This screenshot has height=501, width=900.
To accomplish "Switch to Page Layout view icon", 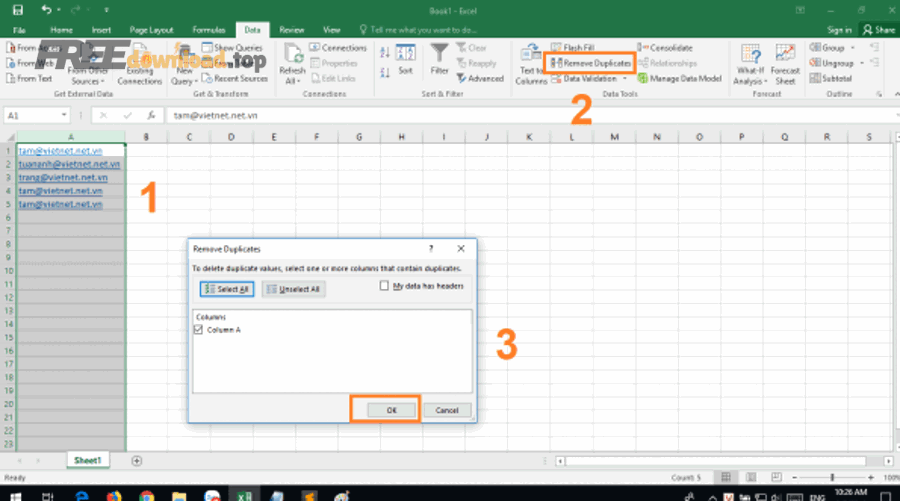I will tap(751, 477).
